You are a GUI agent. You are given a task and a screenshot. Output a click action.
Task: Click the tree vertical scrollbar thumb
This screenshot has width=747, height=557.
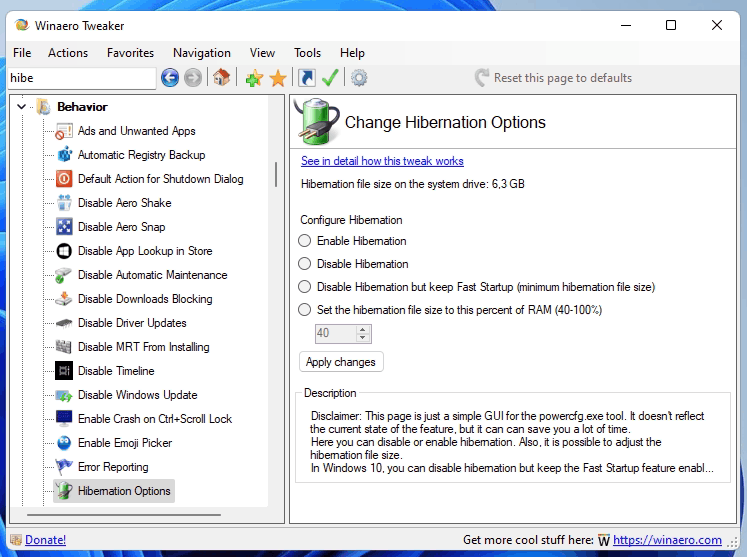pos(276,174)
